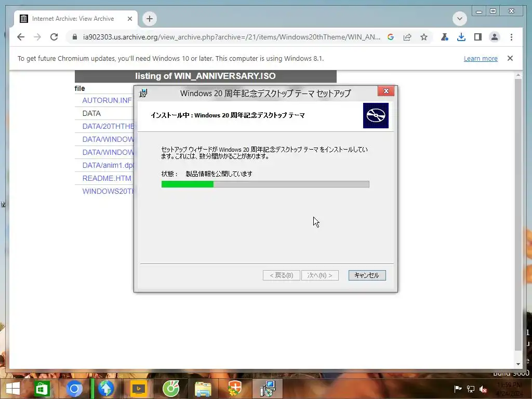Open the WINDOWS20T file link at list bottom
532x399 pixels.
point(108,191)
